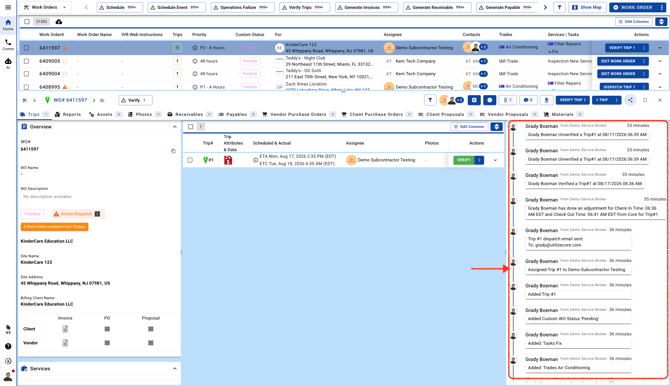Image resolution: width=670 pixels, height=386 pixels.
Task: Open the comments chat bubble button
Action: tap(528, 100)
